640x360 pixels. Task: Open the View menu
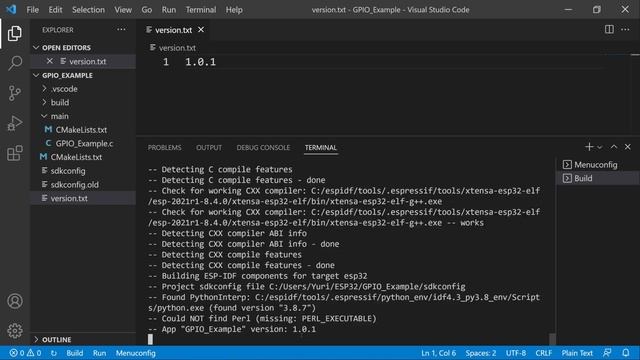(x=123, y=9)
